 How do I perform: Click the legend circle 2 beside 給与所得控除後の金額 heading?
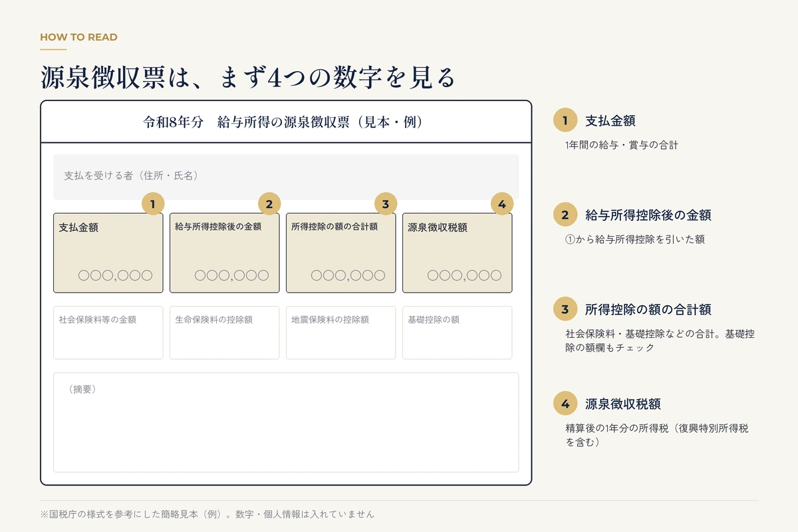(x=565, y=215)
